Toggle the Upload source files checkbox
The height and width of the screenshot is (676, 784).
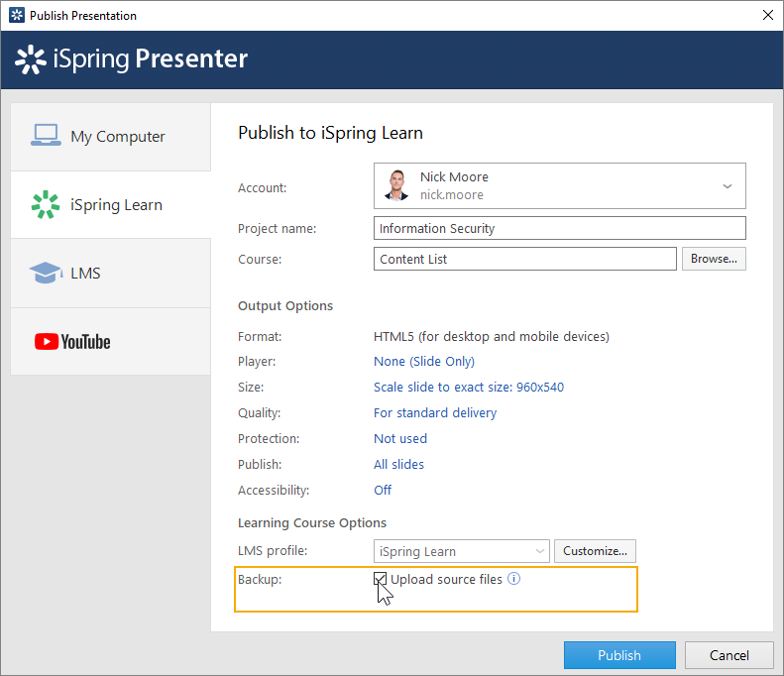(380, 579)
